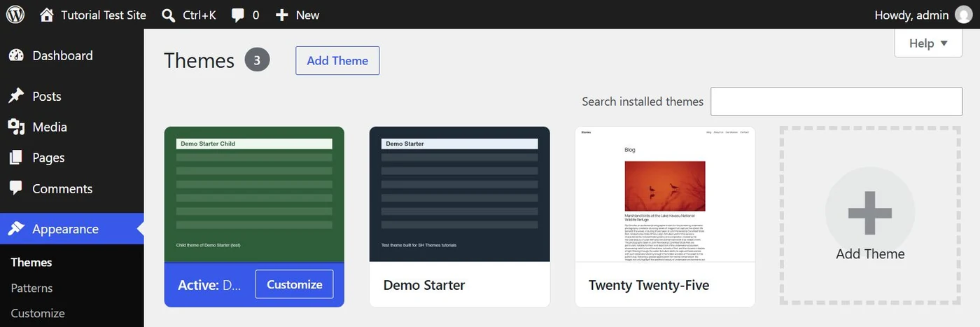Click the home icon beside Tutorial Test Site
The width and height of the screenshot is (980, 327).
[46, 15]
